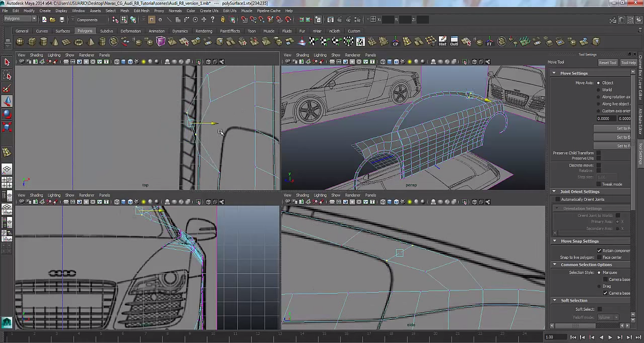644x343 pixels.
Task: Click the save scene icon
Action: [x=61, y=20]
